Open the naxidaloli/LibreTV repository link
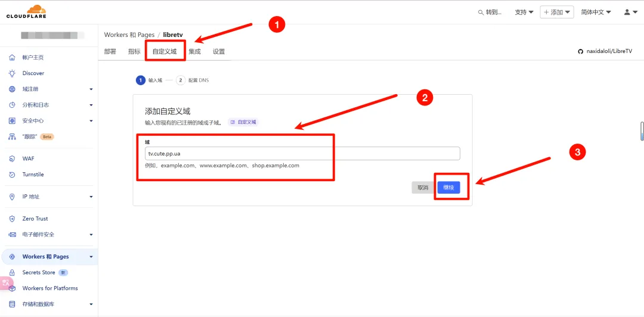This screenshot has height=317, width=644. coord(610,52)
